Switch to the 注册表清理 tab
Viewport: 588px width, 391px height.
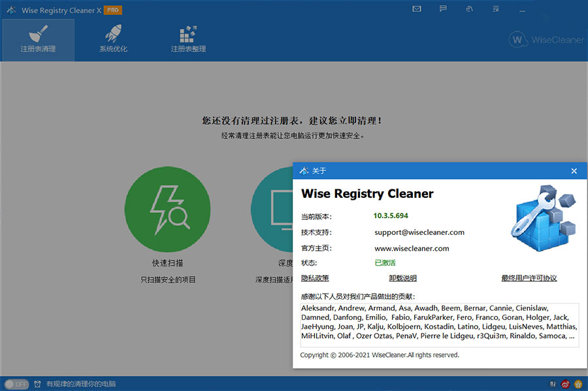[x=37, y=39]
